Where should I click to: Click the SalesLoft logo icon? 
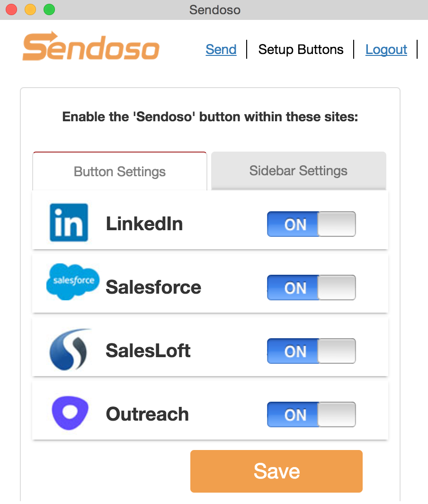pos(71,350)
